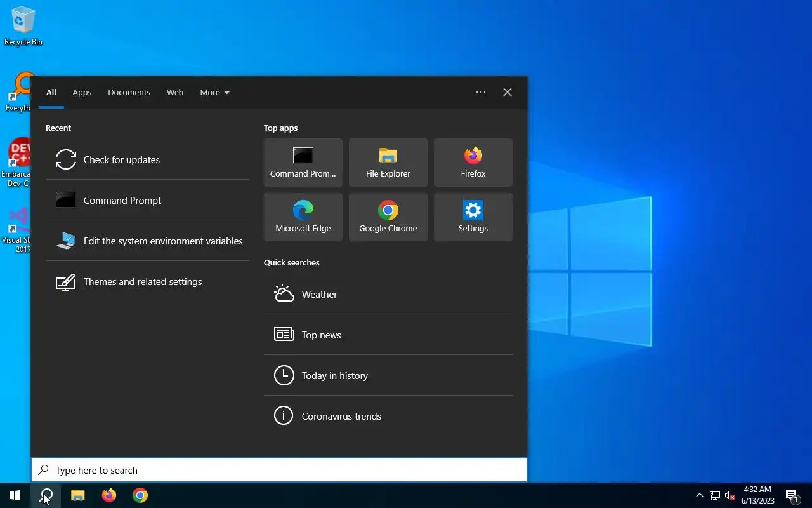The height and width of the screenshot is (508, 812).
Task: Select the Recycle Bin desktop icon
Action: [x=23, y=27]
